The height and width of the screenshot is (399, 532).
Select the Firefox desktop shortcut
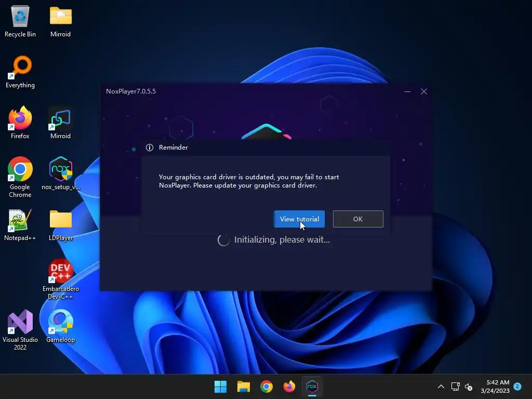pos(20,123)
